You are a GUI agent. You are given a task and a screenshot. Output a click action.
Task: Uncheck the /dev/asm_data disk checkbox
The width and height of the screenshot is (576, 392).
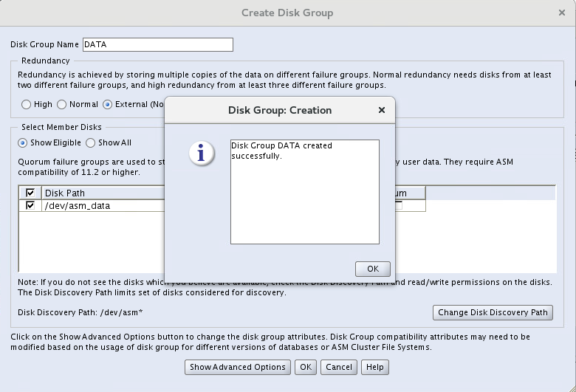coord(30,206)
